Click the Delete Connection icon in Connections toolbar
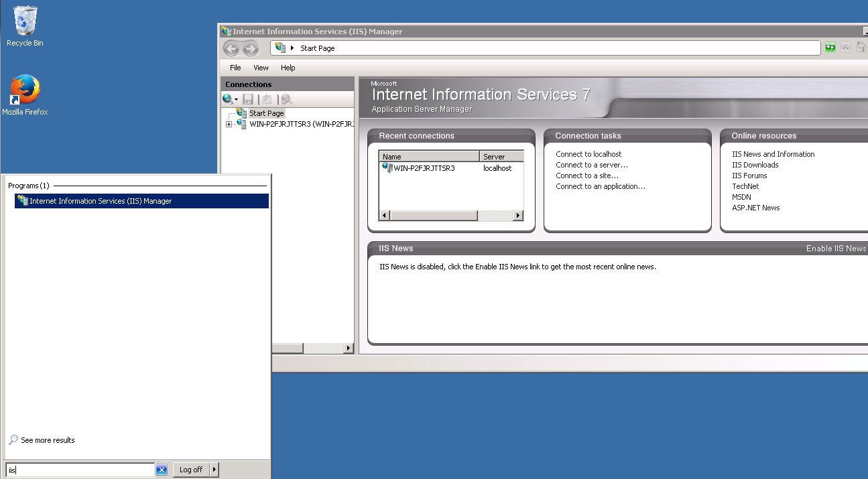The image size is (868, 479). pyautogui.click(x=286, y=99)
